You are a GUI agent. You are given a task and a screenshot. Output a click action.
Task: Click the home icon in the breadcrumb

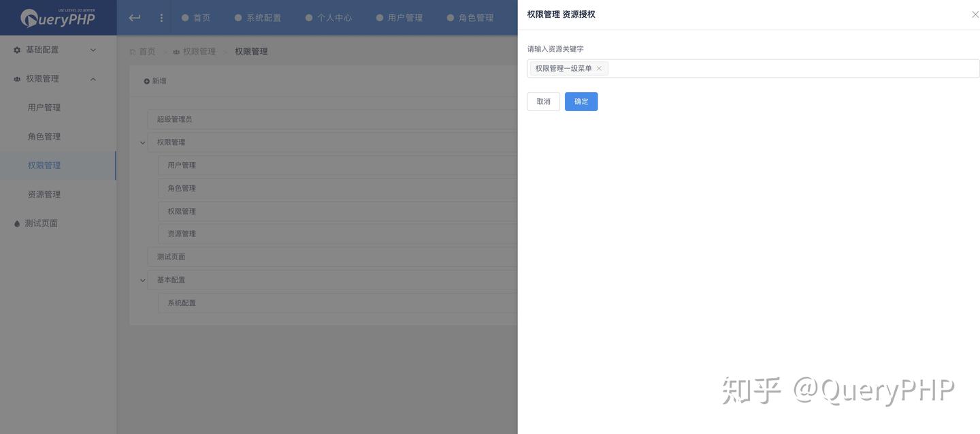pyautogui.click(x=133, y=52)
